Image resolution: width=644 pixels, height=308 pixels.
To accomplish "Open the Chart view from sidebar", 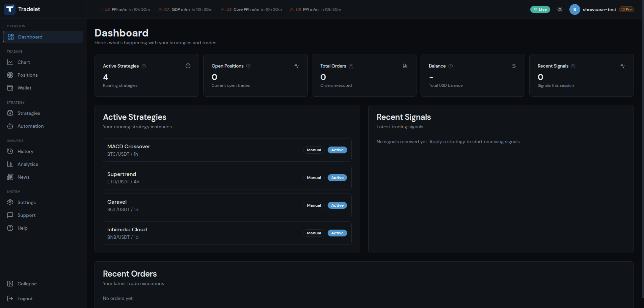I will coord(23,62).
